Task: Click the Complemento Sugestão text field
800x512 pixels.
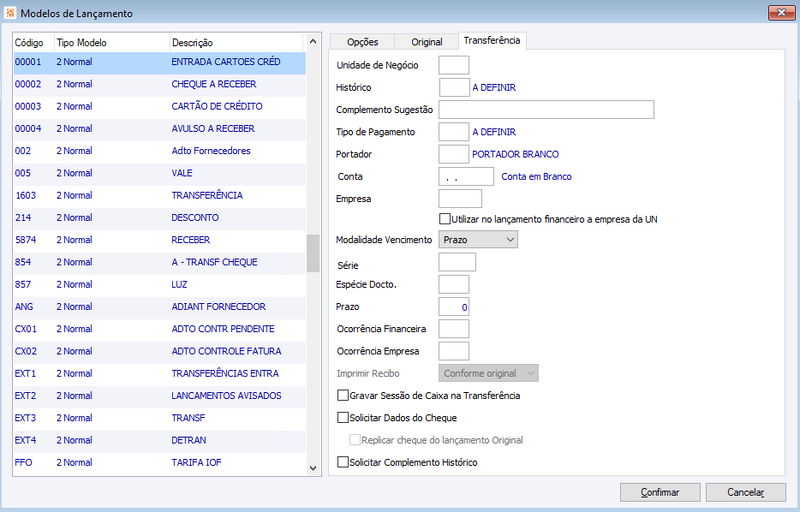Action: [546, 110]
